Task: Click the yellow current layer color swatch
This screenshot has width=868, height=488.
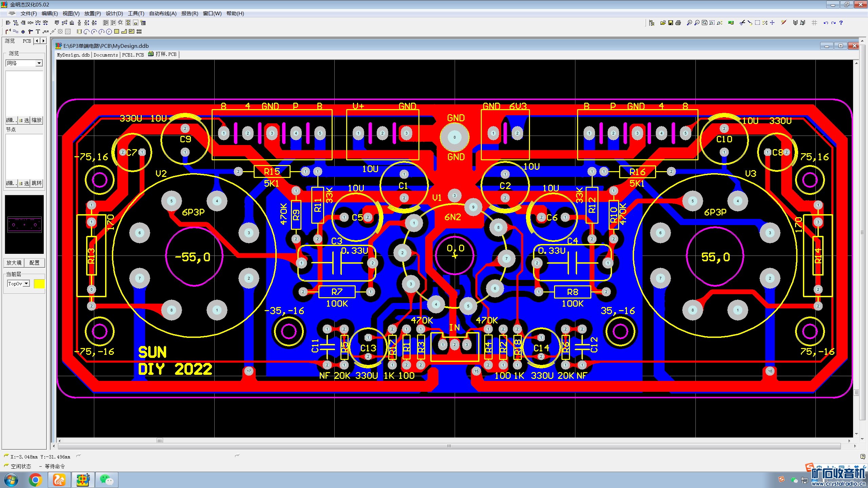Action: tap(39, 284)
